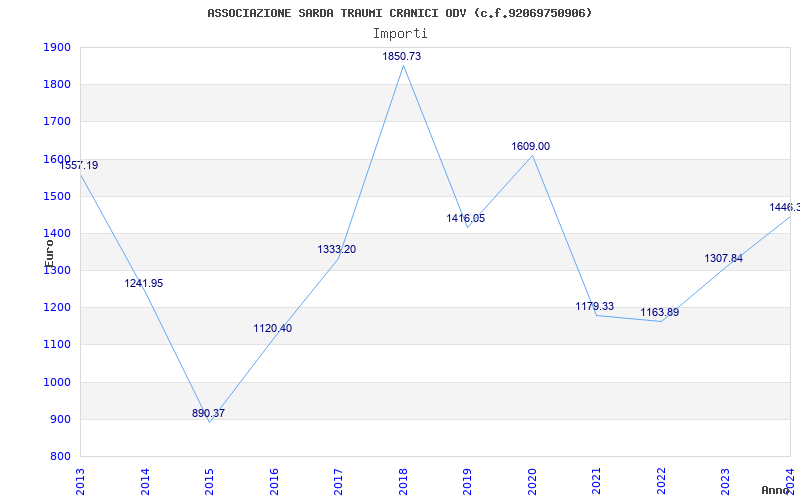Click the 1241.95 data label
Image resolution: width=800 pixels, height=500 pixels.
[x=144, y=283]
